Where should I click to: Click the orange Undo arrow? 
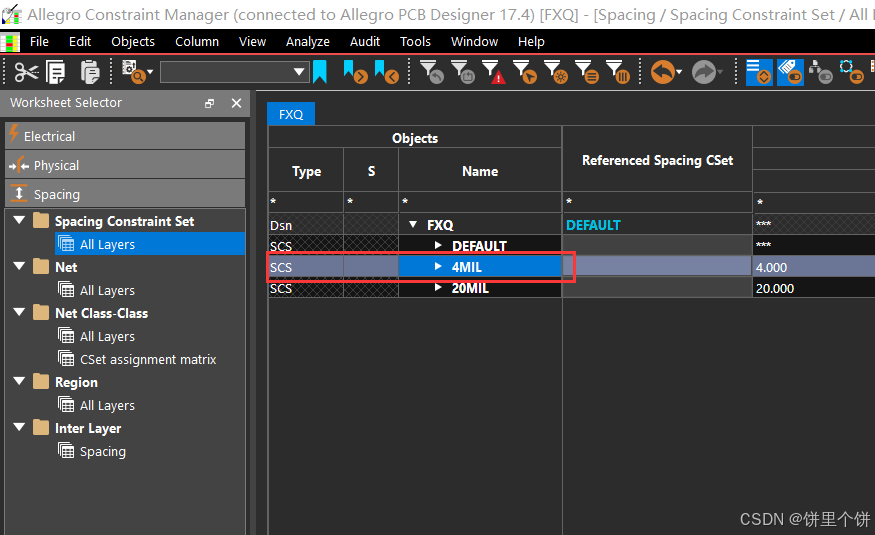pyautogui.click(x=662, y=72)
